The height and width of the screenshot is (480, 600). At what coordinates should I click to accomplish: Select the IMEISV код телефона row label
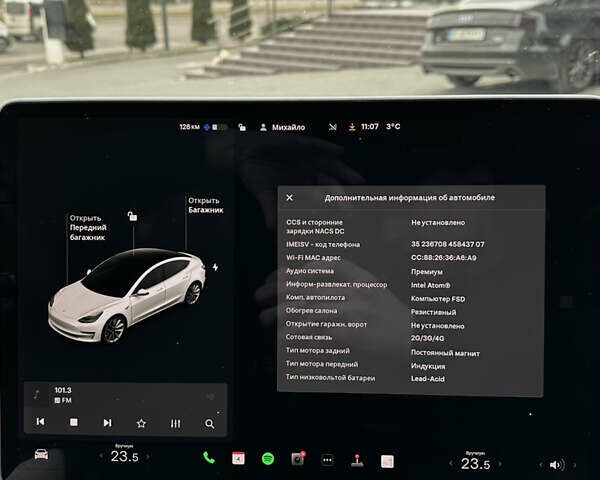(323, 244)
